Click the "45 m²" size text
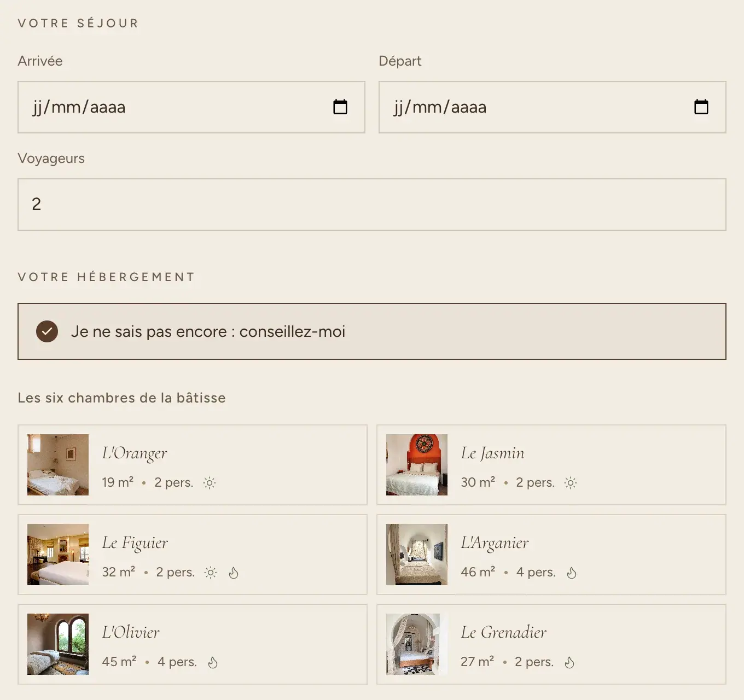Viewport: 744px width, 700px height. click(x=119, y=662)
